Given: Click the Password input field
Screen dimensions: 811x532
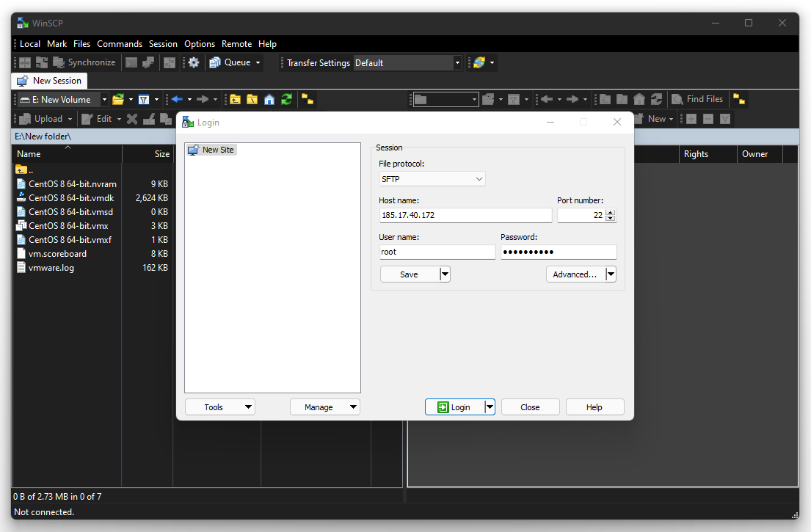Looking at the screenshot, I should click(559, 252).
